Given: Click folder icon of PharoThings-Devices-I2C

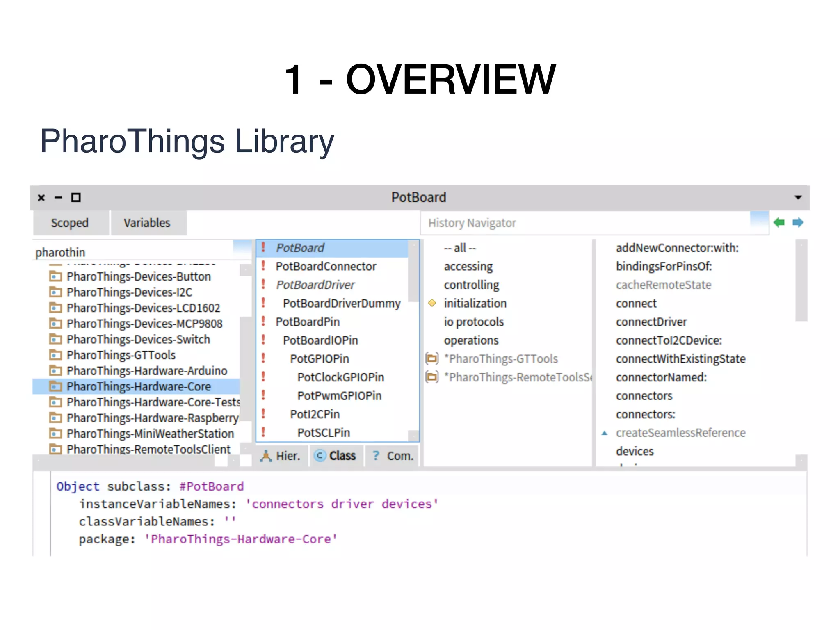Looking at the screenshot, I should (x=55, y=292).
